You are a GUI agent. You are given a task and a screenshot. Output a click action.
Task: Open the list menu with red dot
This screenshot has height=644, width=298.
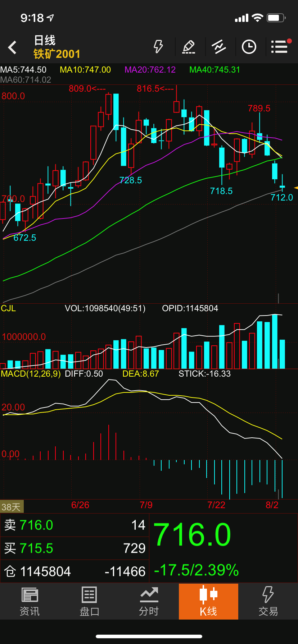(280, 47)
